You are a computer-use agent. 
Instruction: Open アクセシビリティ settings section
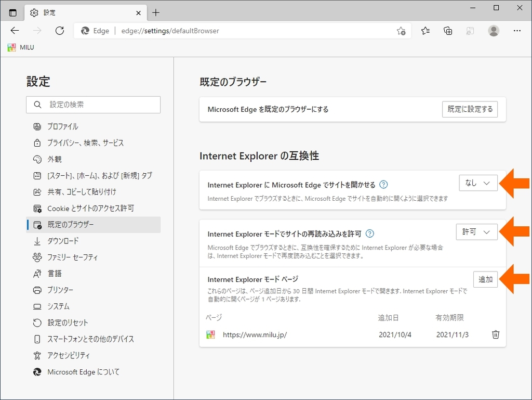click(94, 355)
